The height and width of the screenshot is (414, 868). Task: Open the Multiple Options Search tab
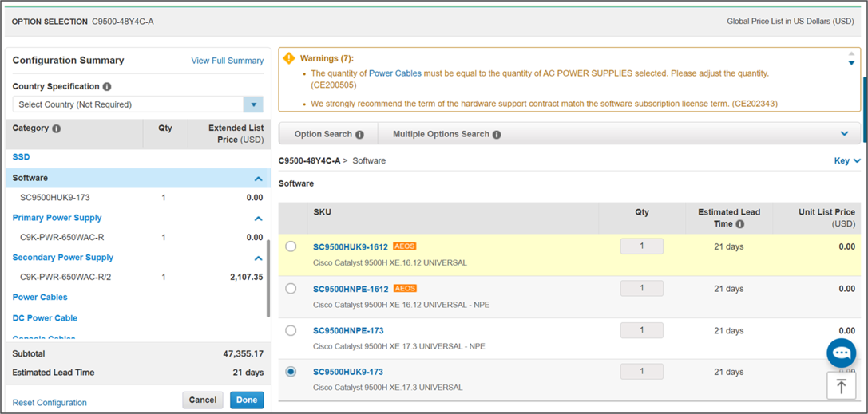pos(446,134)
